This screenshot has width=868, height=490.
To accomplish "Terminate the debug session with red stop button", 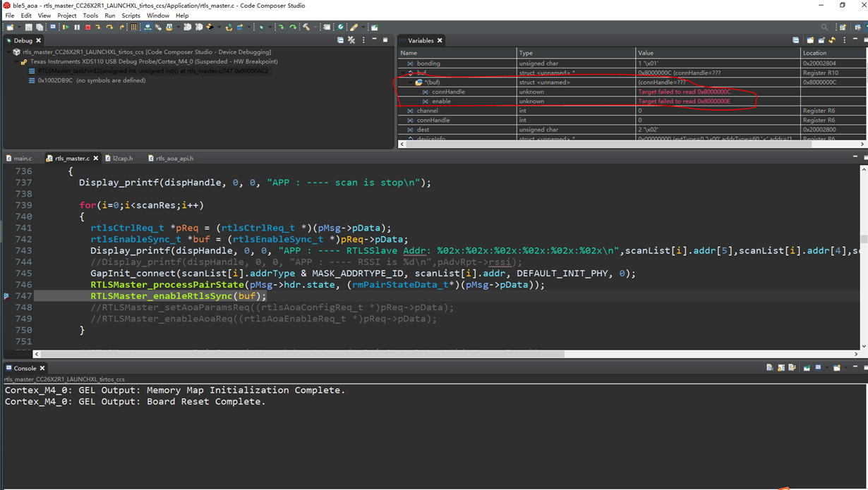I will 88,27.
